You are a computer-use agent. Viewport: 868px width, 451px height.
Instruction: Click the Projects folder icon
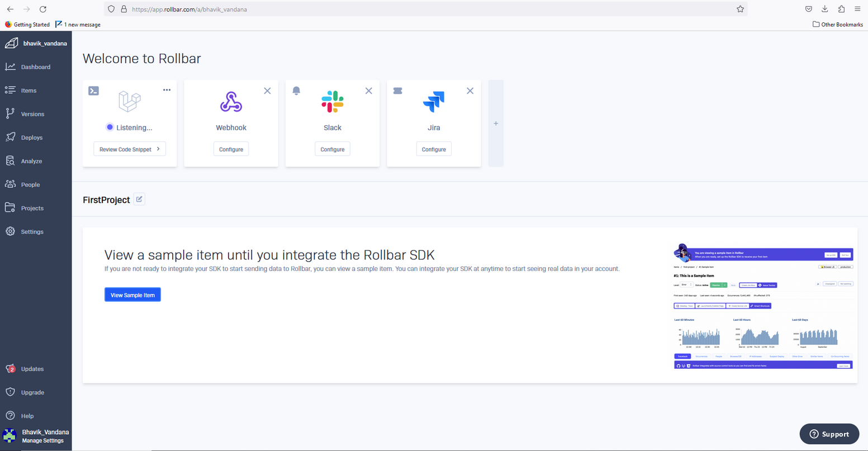coord(10,208)
